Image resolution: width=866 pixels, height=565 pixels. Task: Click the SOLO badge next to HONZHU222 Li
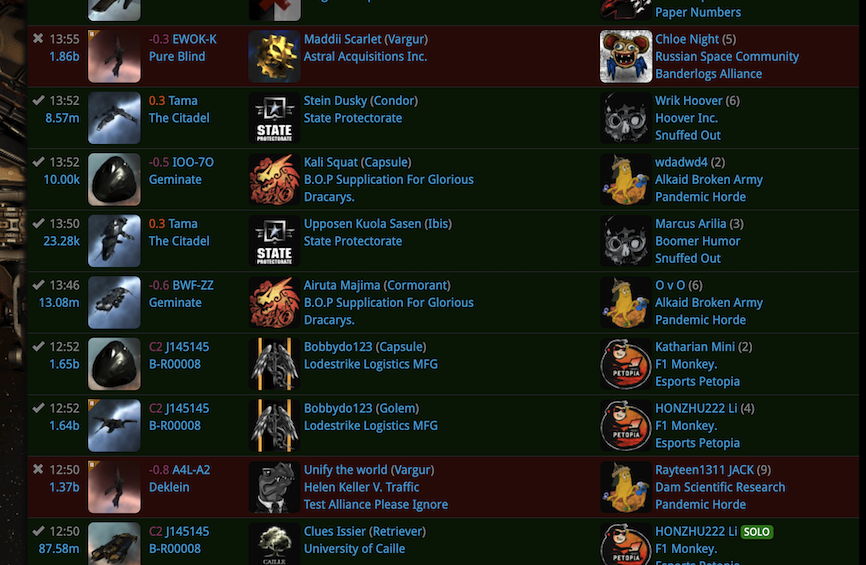coord(757,532)
